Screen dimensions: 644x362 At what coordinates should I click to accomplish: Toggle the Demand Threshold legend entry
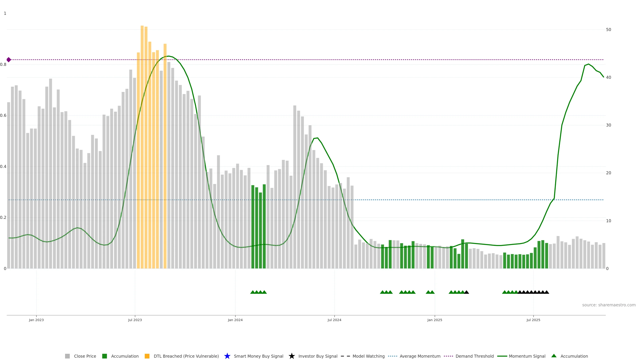[x=474, y=356]
